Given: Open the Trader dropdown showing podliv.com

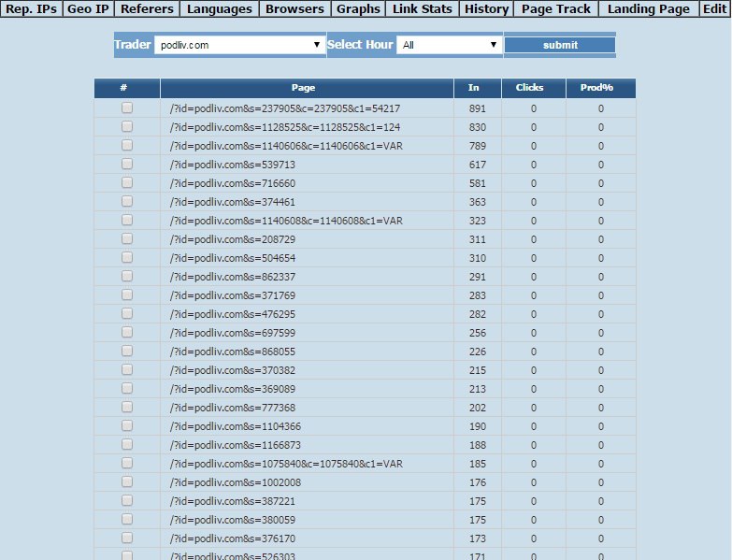Looking at the screenshot, I should pyautogui.click(x=240, y=45).
